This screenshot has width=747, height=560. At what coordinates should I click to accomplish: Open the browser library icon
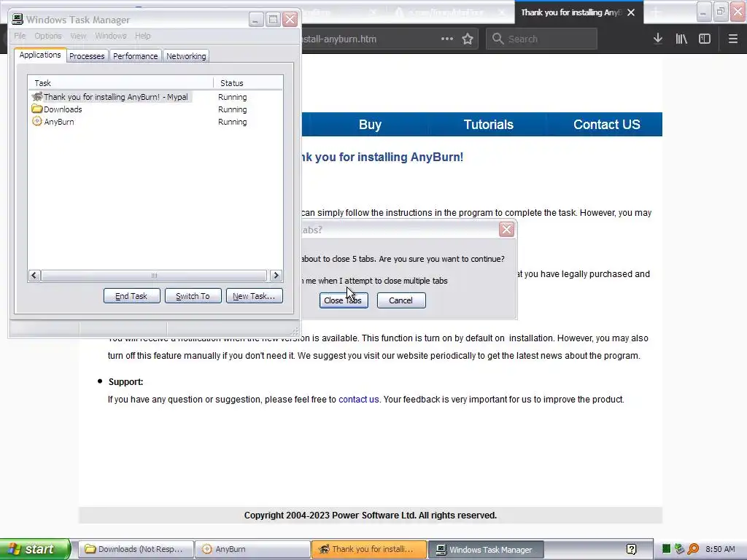click(x=681, y=39)
